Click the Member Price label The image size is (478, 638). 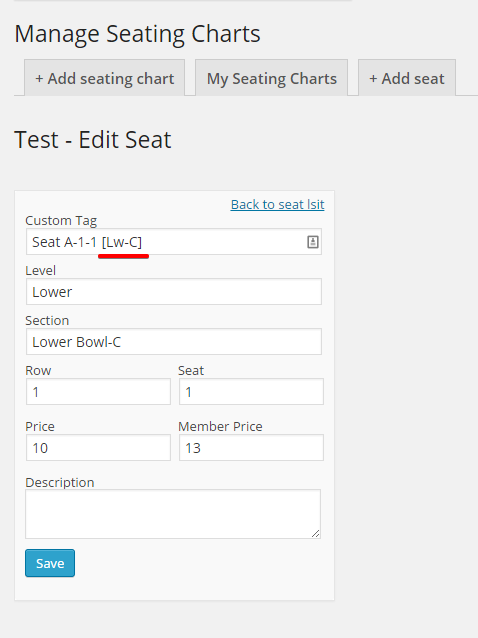[220, 426]
